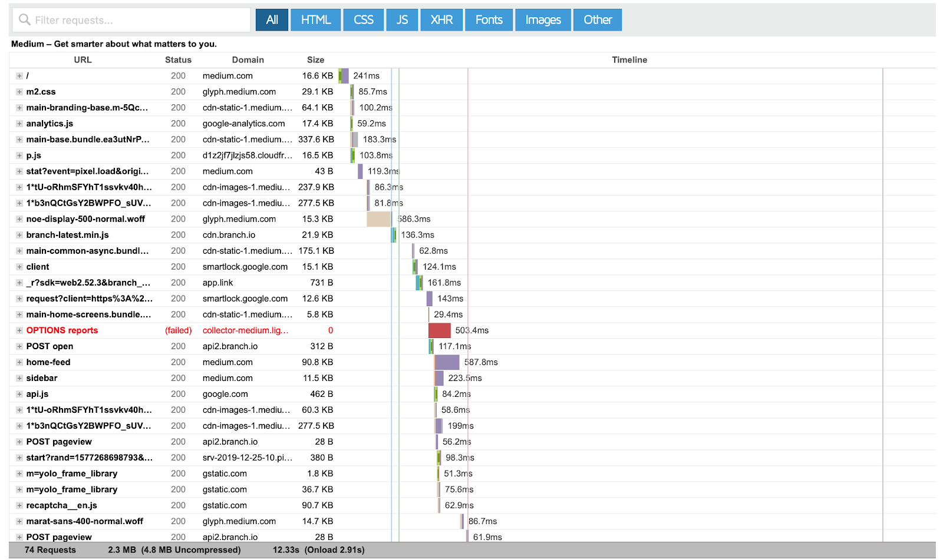Click the collector-medium.lig domain cell
943x560 pixels.
[x=246, y=330]
